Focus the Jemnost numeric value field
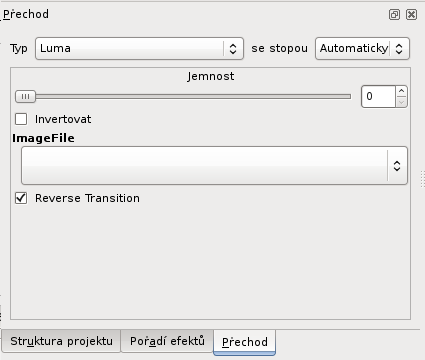 click(x=379, y=97)
